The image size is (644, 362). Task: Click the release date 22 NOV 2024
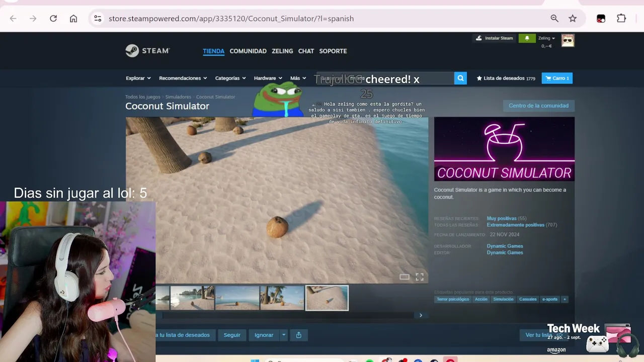(504, 235)
